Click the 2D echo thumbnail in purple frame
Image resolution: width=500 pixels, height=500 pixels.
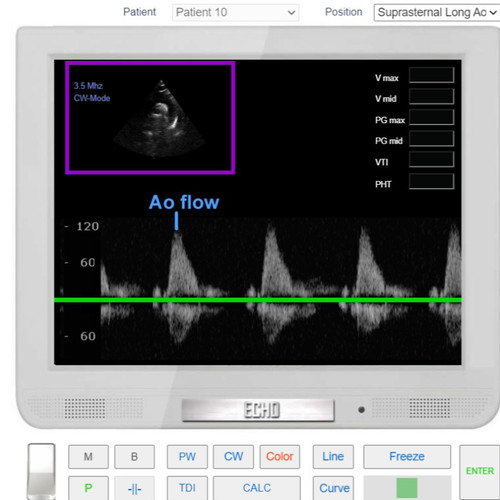point(150,118)
